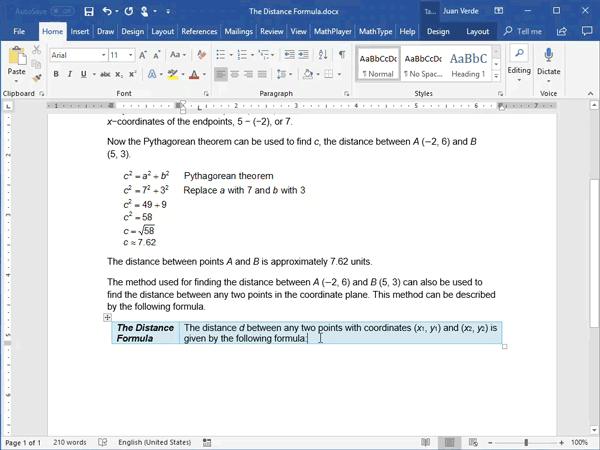The height and width of the screenshot is (450, 600).
Task: Open the File tab
Action: click(19, 32)
